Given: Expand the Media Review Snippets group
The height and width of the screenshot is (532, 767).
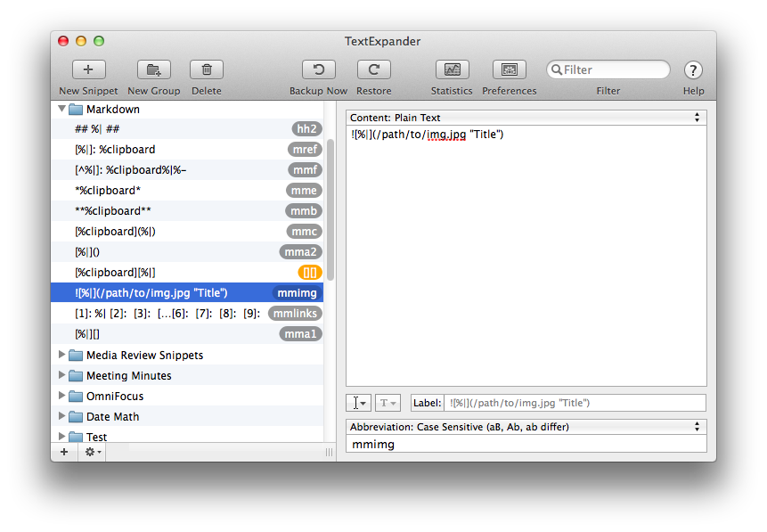Looking at the screenshot, I should (61, 355).
